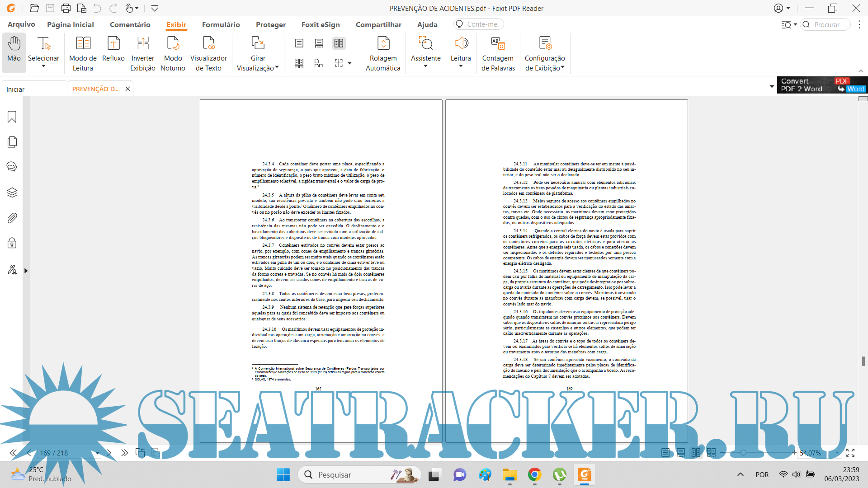
Task: Toggle facing two-page view layout
Action: point(339,43)
